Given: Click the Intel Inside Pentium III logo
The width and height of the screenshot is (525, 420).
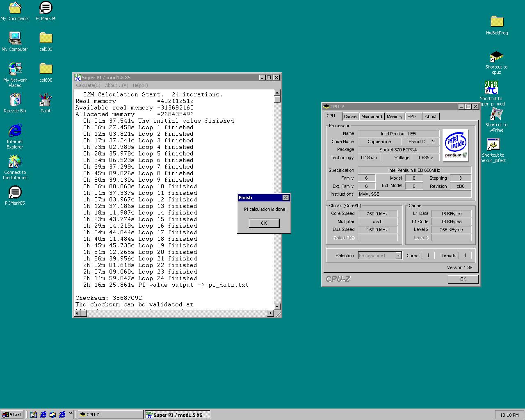Looking at the screenshot, I should coord(456,145).
